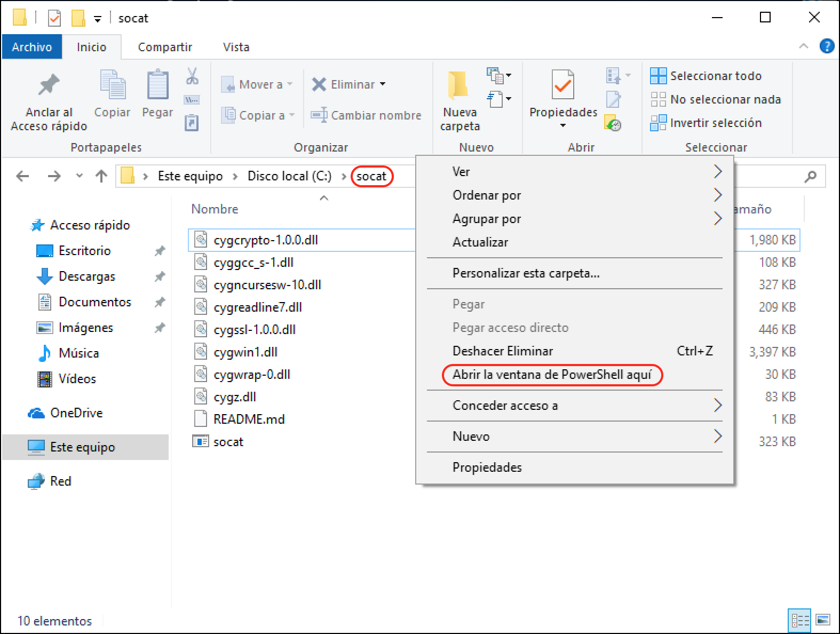Click Invertir selección in ribbon
Screen dimensions: 840x634
pyautogui.click(x=706, y=123)
